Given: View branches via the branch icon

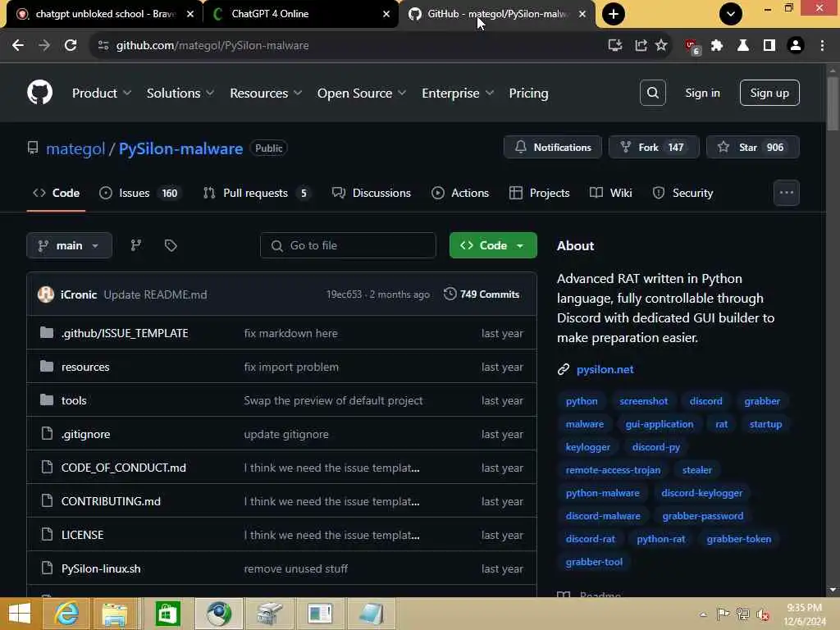Looking at the screenshot, I should pos(136,245).
